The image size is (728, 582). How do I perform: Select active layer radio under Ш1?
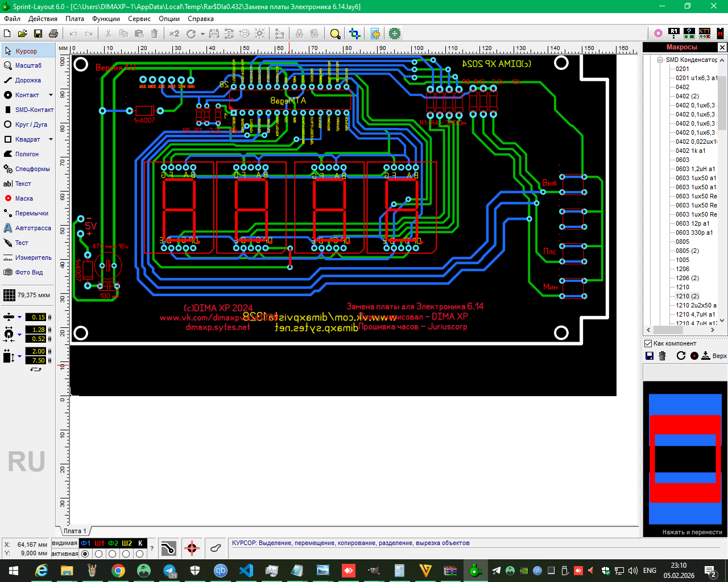click(99, 554)
